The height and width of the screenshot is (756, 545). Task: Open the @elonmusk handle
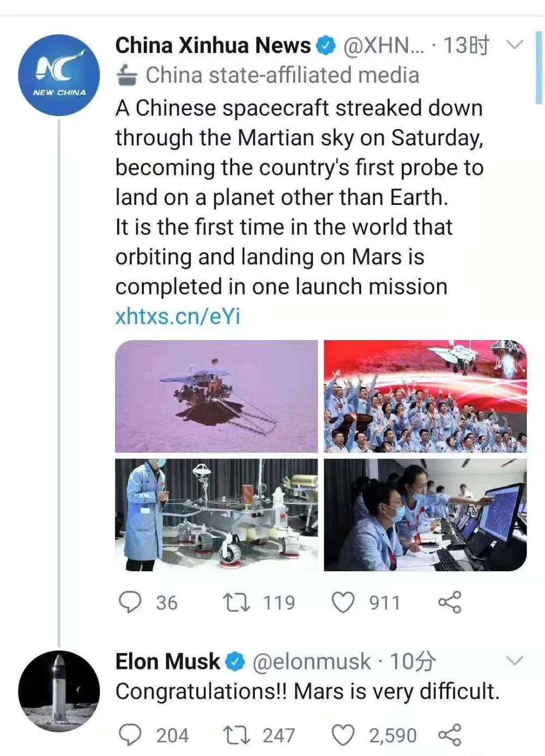click(312, 662)
